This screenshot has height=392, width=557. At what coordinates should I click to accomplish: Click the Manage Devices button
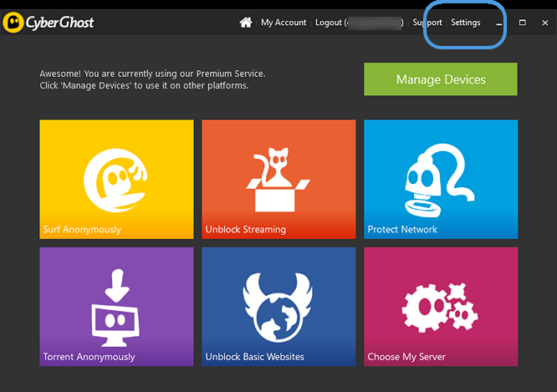tap(441, 79)
